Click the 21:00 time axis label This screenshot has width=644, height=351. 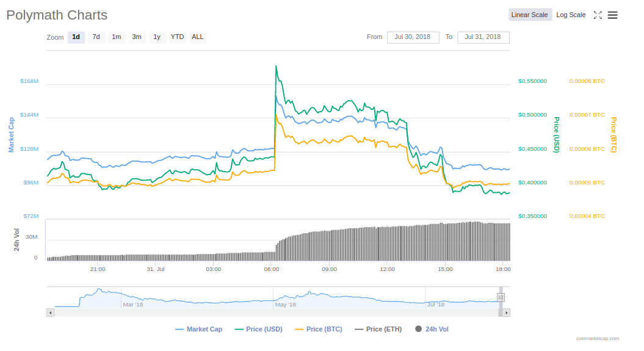[x=98, y=269]
